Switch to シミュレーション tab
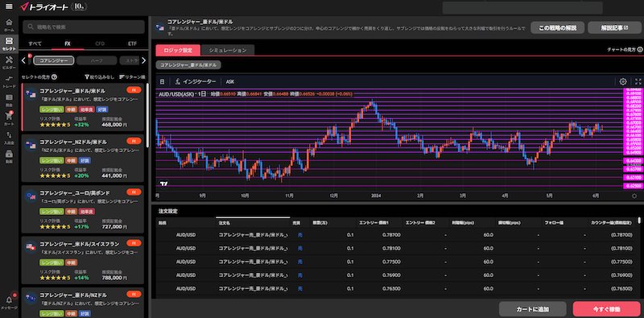 tap(228, 50)
